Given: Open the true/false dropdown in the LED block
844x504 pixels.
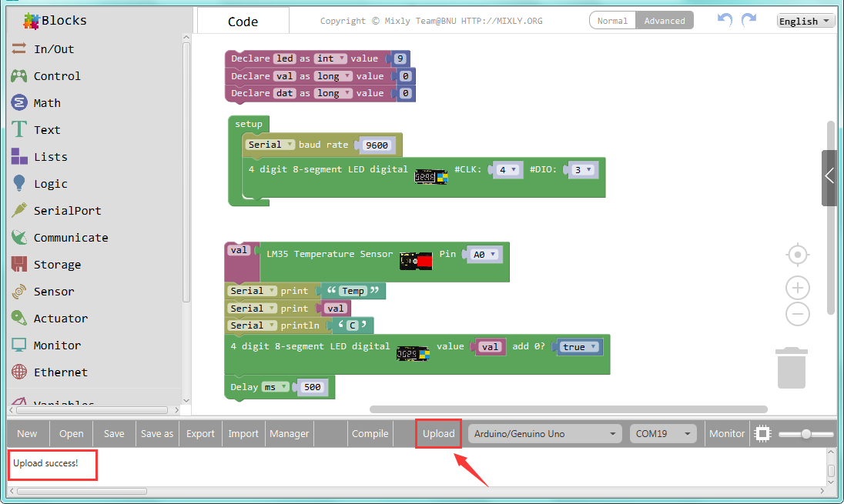Looking at the screenshot, I should pos(579,347).
